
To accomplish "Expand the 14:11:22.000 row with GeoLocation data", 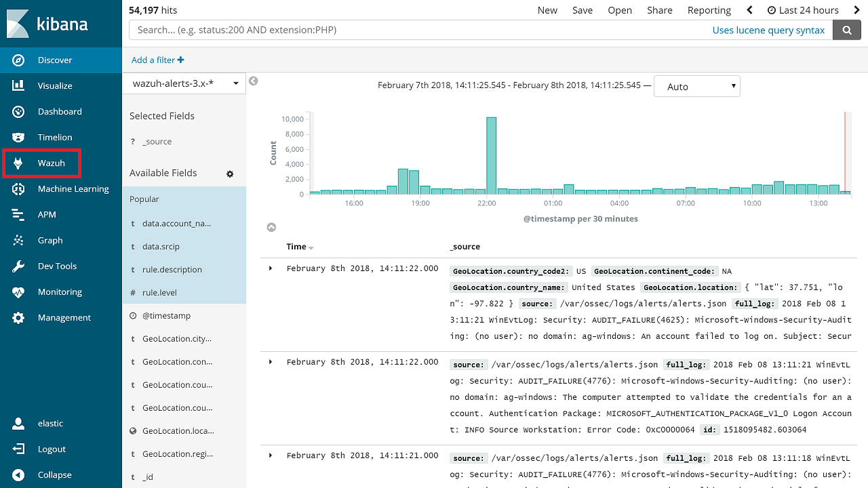I will click(x=271, y=268).
